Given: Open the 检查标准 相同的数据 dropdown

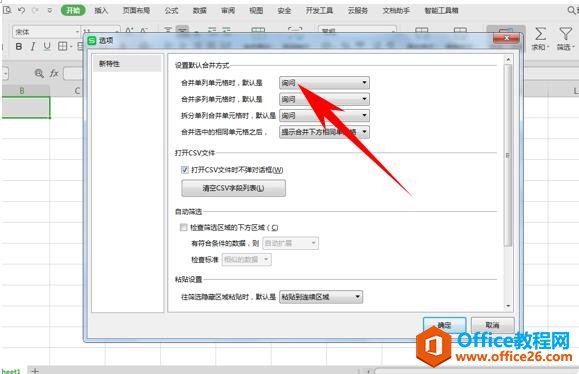Looking at the screenshot, I should pos(246,260).
